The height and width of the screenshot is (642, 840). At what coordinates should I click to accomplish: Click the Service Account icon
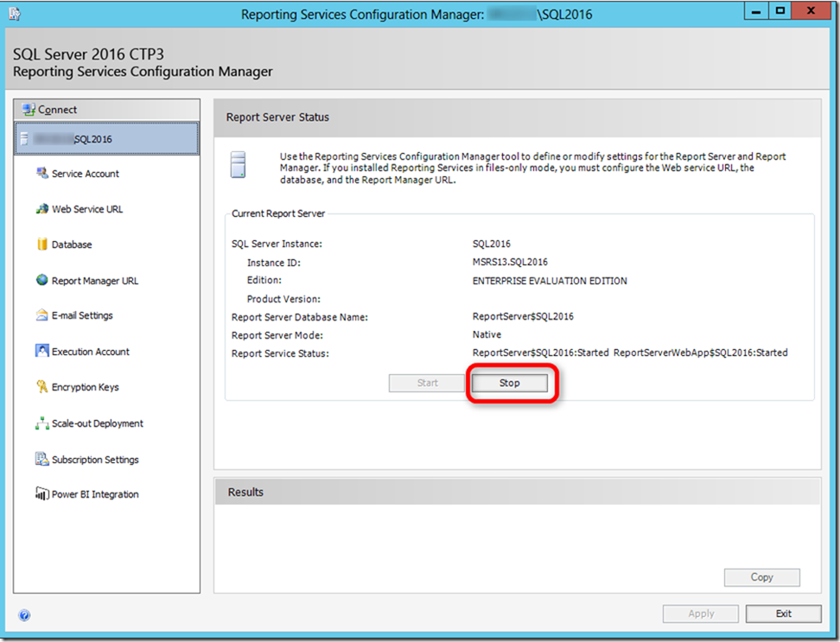pyautogui.click(x=42, y=173)
